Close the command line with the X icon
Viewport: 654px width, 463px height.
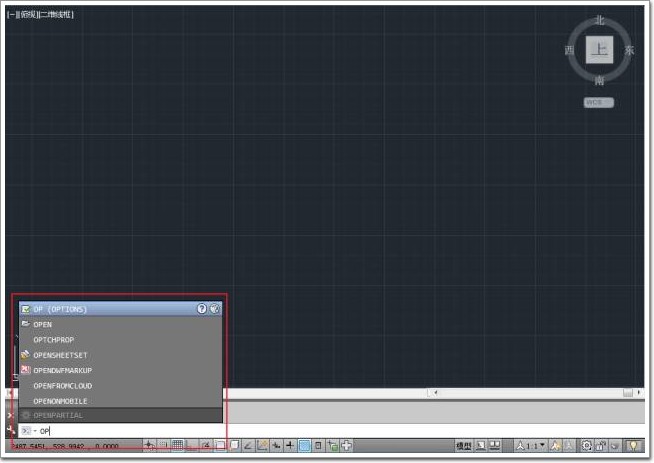coord(11,414)
